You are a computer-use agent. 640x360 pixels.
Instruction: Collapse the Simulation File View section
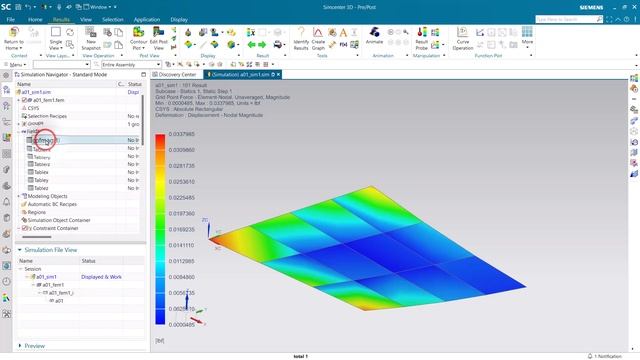tap(19, 250)
